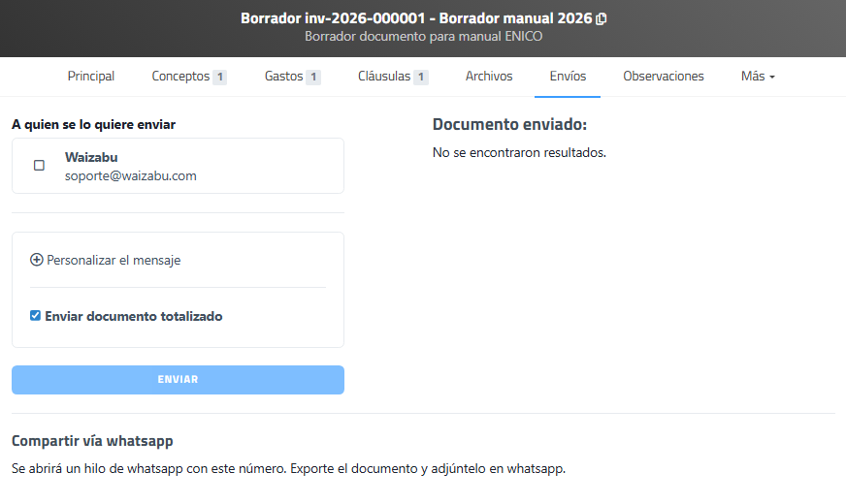Screen dimensions: 846x504
Task: Click the Waizabu recipient name
Action: [x=91, y=156]
